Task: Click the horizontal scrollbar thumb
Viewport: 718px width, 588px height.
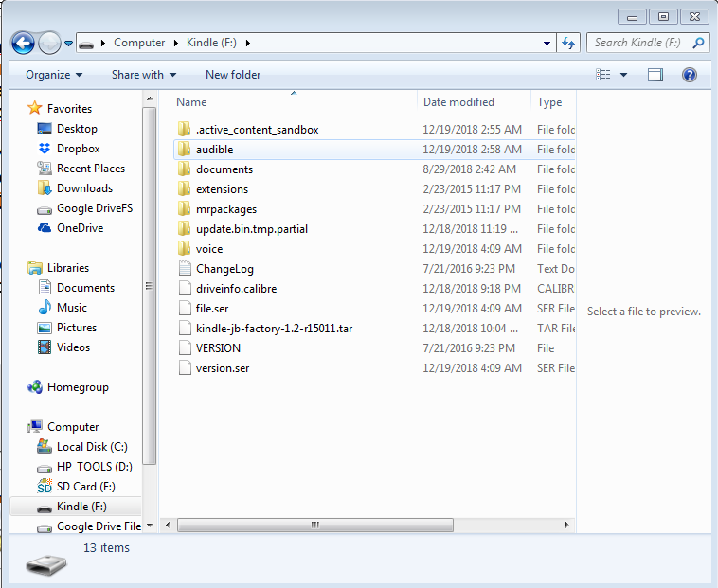Action: (315, 525)
